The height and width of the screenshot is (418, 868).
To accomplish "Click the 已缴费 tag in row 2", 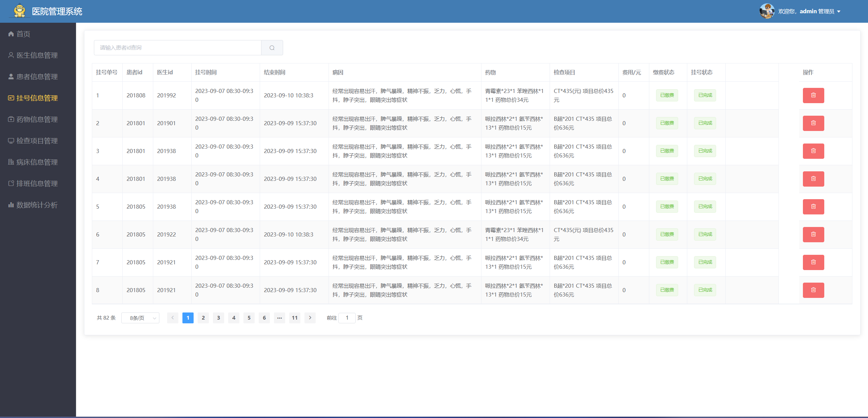I will pos(667,123).
